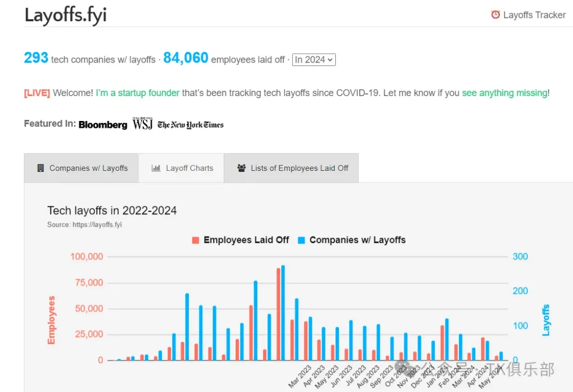Screen dimensions: 573x392
Task: Open the Lists of Employees Laid Off tab
Action: point(291,168)
